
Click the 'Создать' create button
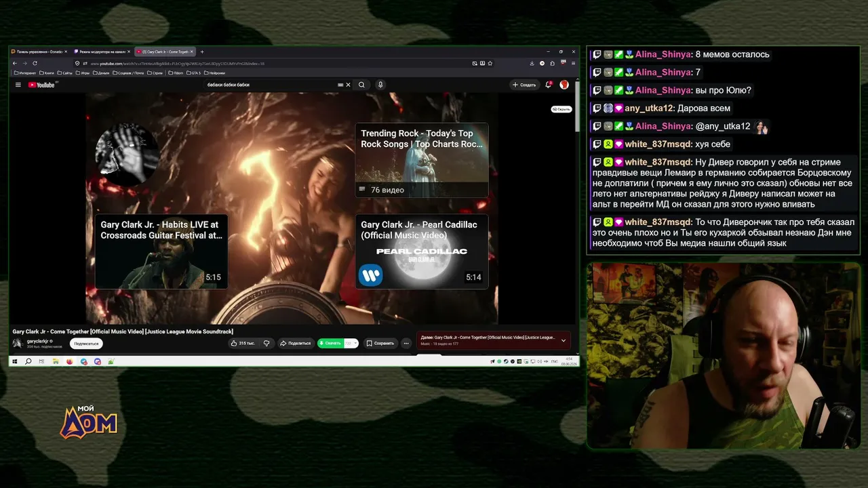(x=524, y=85)
